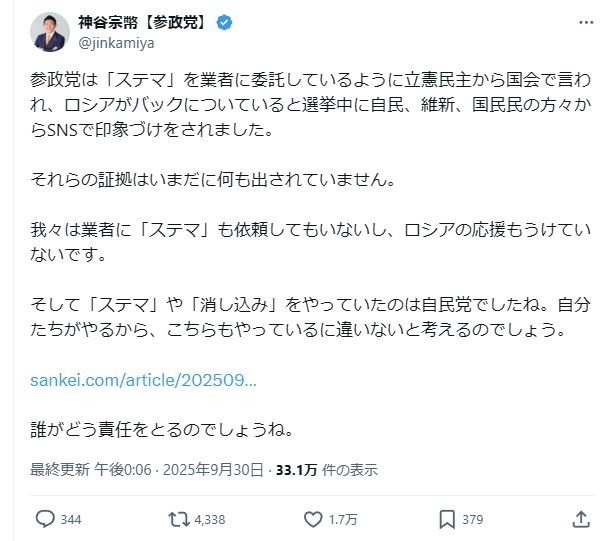Like the post with the heart icon
Image resolution: width=605 pixels, height=541 pixels.
pyautogui.click(x=313, y=519)
